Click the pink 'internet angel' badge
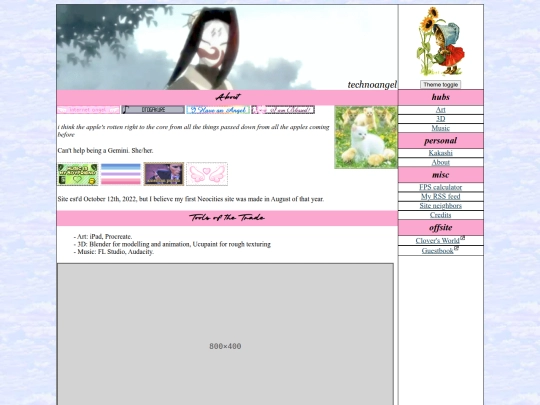The image size is (540, 405). [89, 110]
